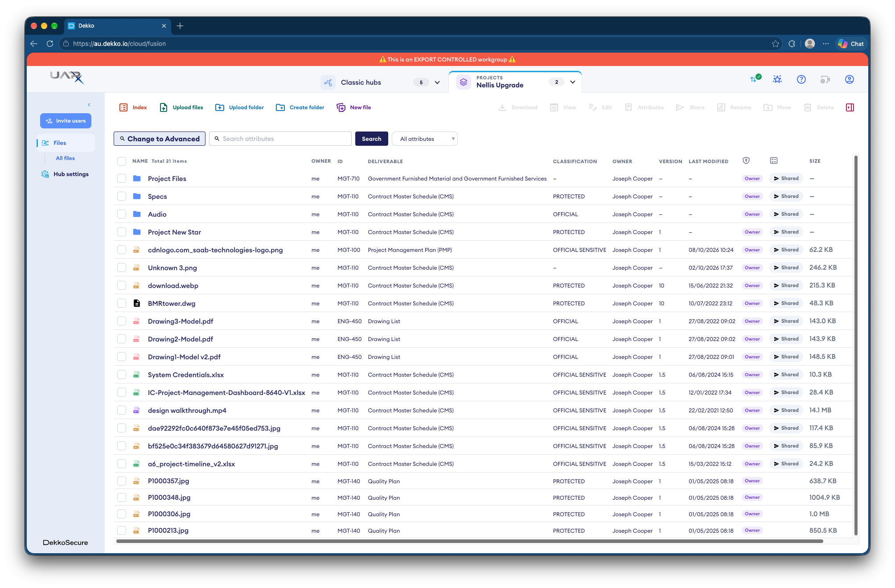
Task: Open the user account profile icon
Action: pos(850,79)
